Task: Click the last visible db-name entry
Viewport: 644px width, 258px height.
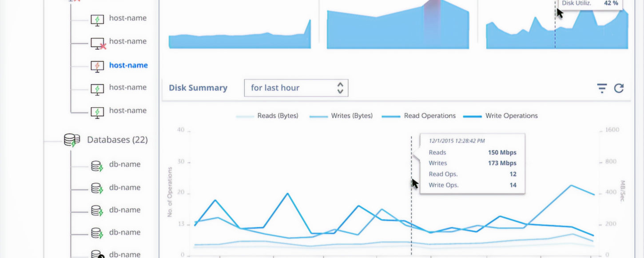Action: 125,254
